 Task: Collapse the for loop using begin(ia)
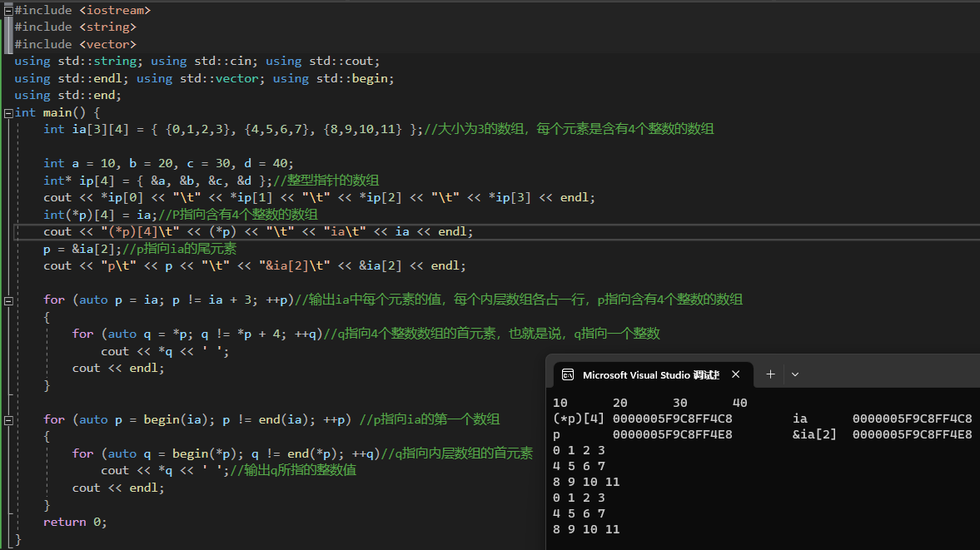[8, 419]
